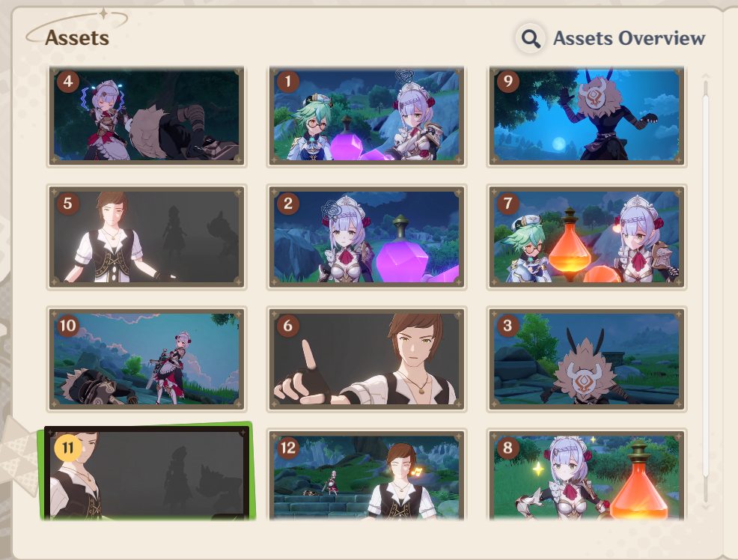Image resolution: width=738 pixels, height=560 pixels.
Task: Click the Assets Overview magnifier icon
Action: [x=531, y=38]
